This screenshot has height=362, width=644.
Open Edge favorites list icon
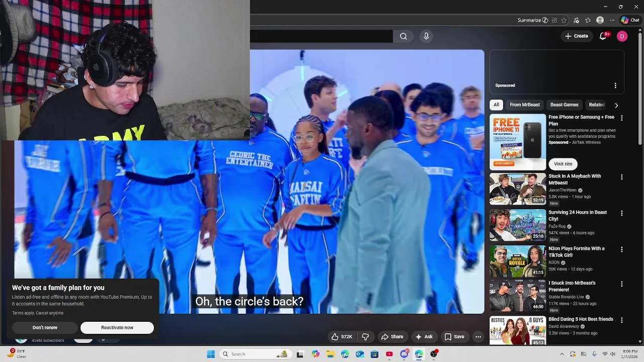pyautogui.click(x=588, y=20)
